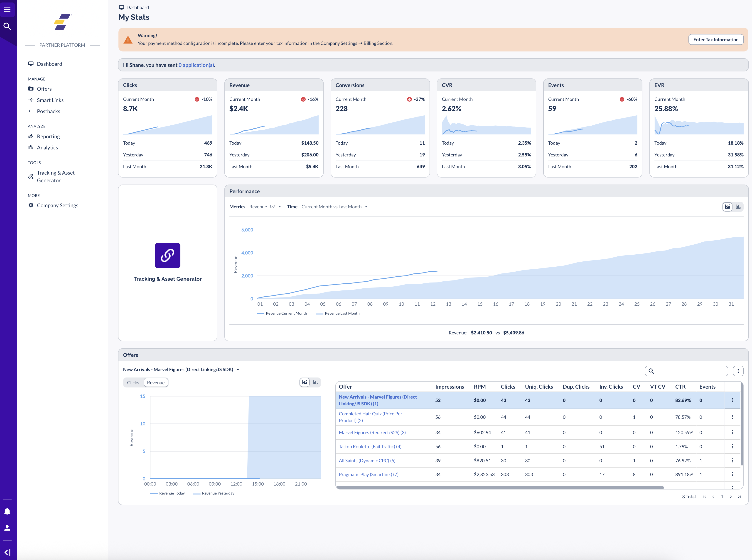Open notifications bell icon
This screenshot has width=752, height=560.
7,511
